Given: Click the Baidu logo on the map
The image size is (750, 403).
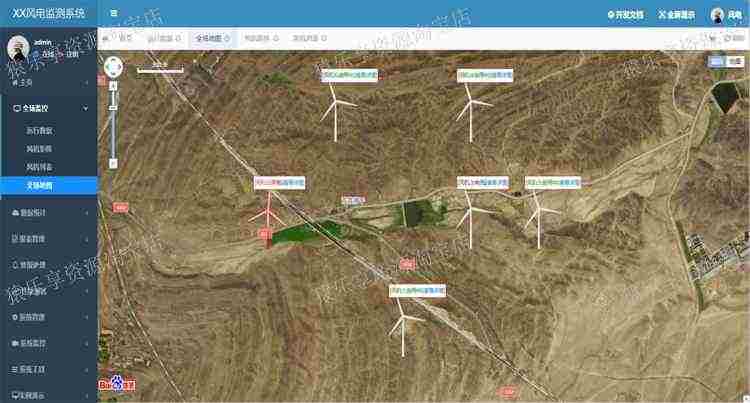Looking at the screenshot, I should tap(117, 384).
